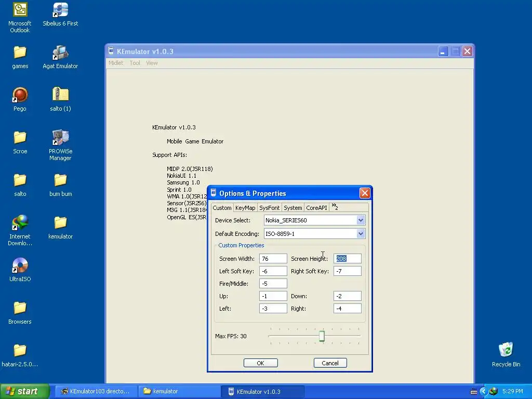Select the Agat Emulator shortcut

tap(60, 52)
